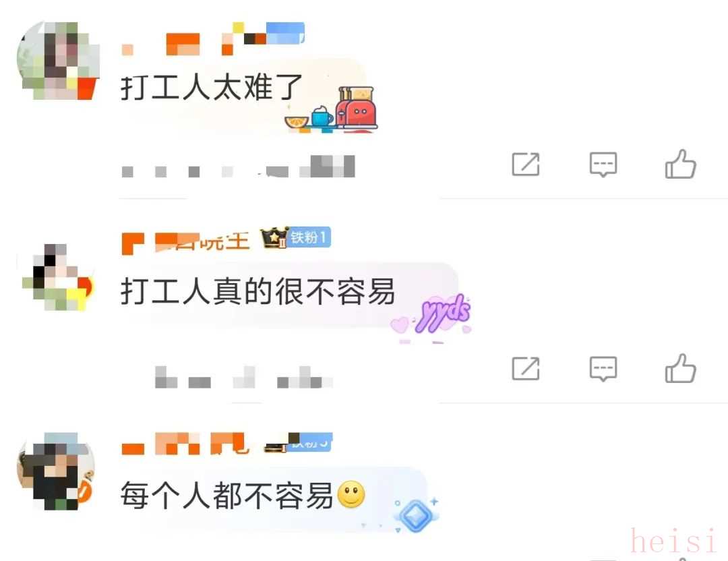Like the comment "打工人太难了"

(681, 164)
